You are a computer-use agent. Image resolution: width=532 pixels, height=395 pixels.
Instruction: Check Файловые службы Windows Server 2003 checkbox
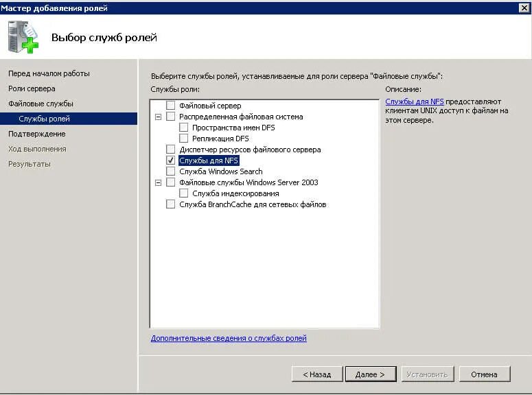[x=171, y=182]
